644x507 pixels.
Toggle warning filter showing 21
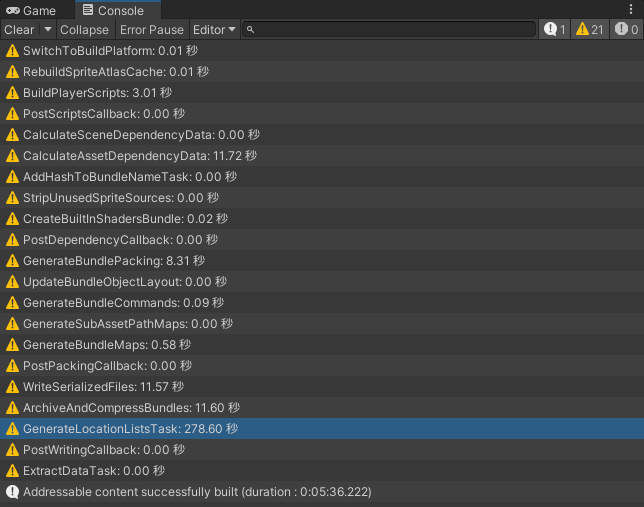[x=590, y=30]
